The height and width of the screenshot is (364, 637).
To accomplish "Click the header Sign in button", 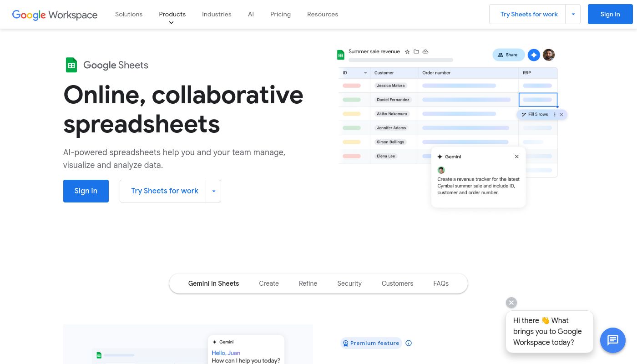I will pos(610,14).
